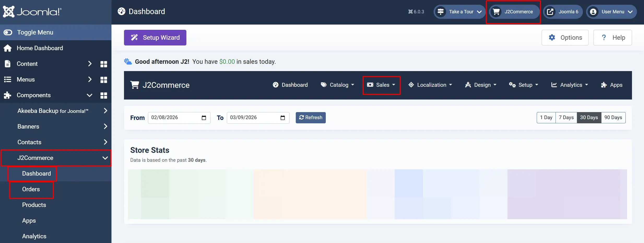Click the To date input field
This screenshot has height=243, width=644.
tap(258, 118)
